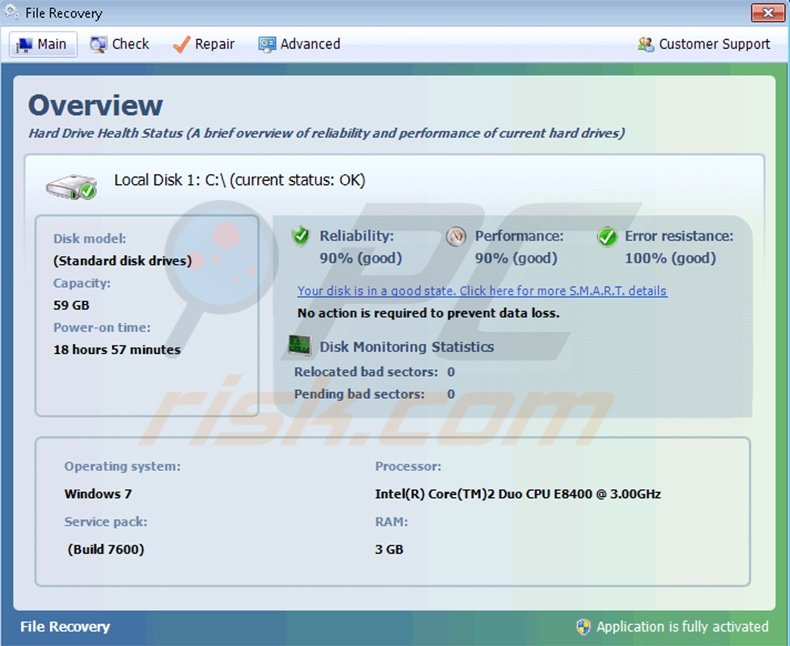Click the 'Intel(R) Core(TM)2 Duo CPU E8400' value
The image size is (790, 646).
pyautogui.click(x=517, y=494)
